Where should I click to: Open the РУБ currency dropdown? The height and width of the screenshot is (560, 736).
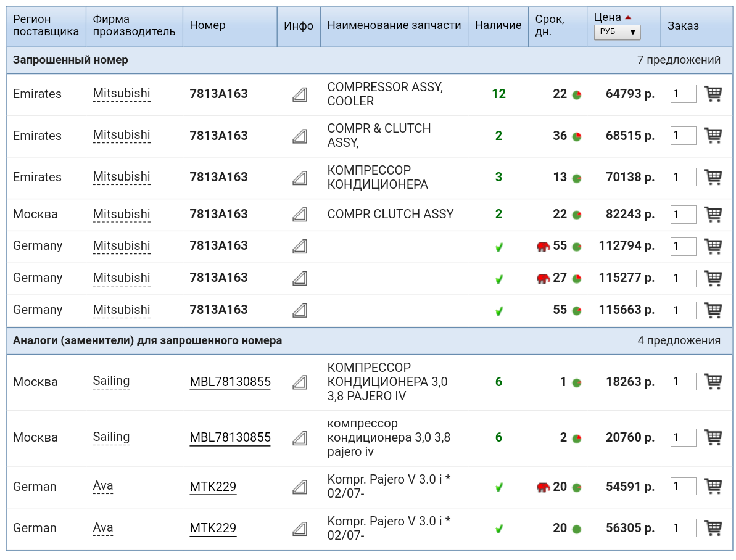[617, 32]
